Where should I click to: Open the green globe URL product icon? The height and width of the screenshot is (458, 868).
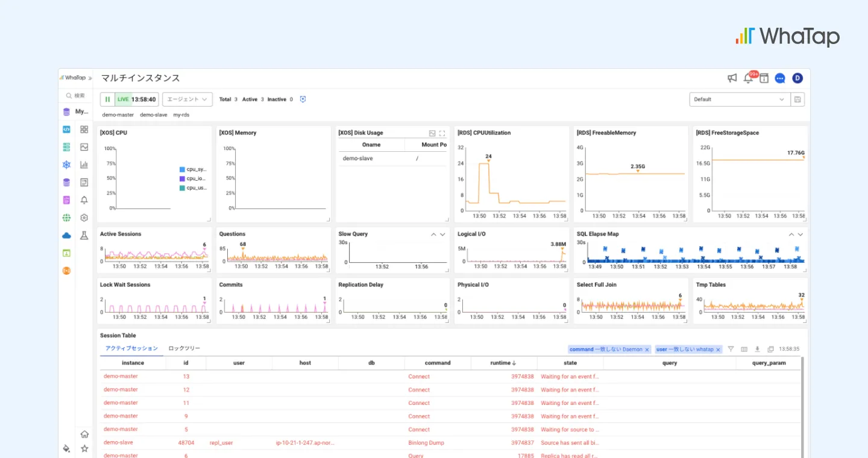point(66,218)
